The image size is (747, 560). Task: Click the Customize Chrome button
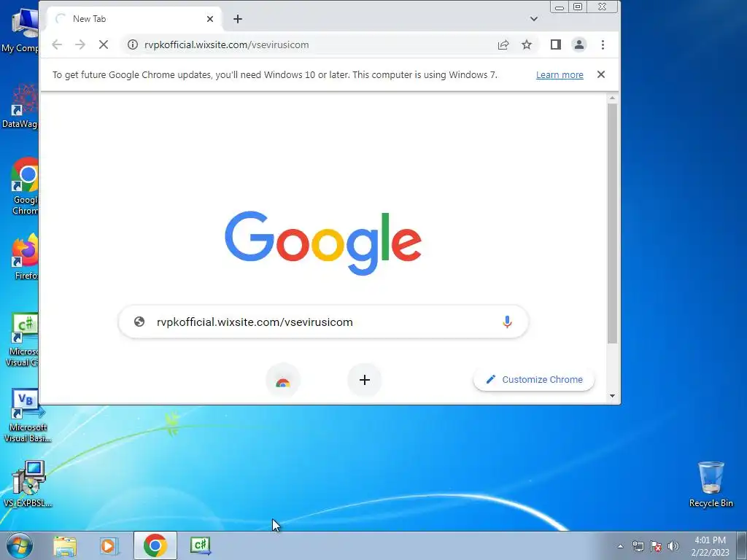click(533, 379)
